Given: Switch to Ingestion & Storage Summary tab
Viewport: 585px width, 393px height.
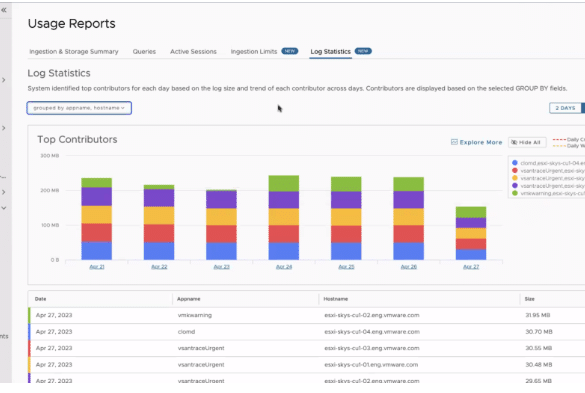Looking at the screenshot, I should [74, 52].
